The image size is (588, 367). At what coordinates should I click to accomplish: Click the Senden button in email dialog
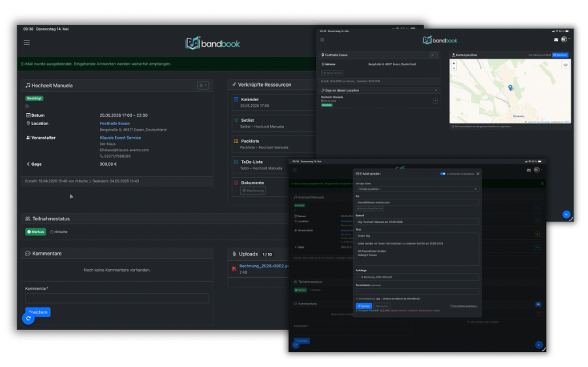[364, 306]
